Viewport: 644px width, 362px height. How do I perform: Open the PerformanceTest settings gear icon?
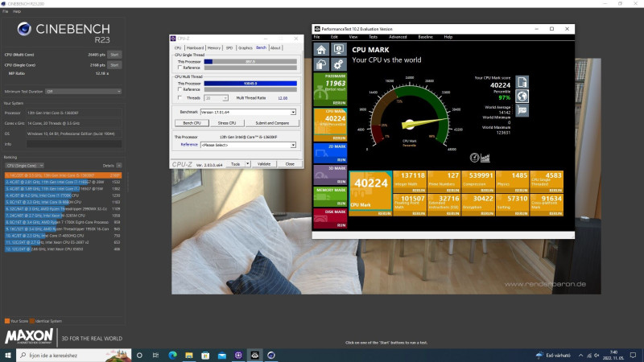[x=338, y=64]
